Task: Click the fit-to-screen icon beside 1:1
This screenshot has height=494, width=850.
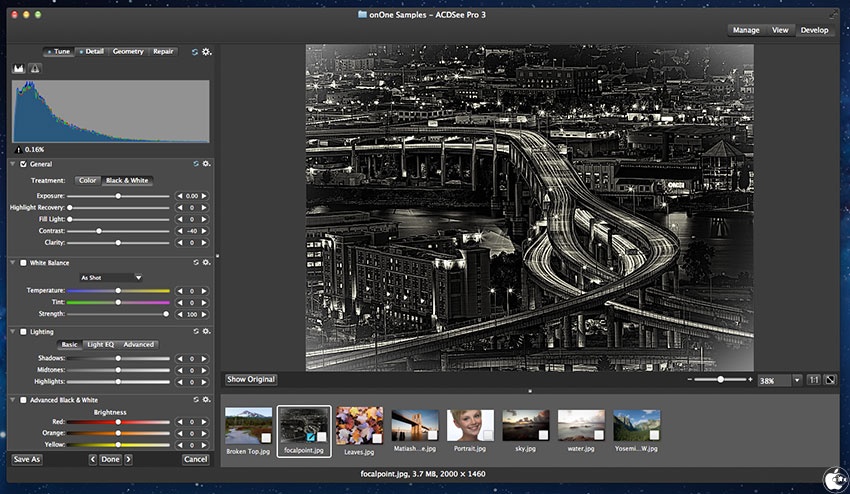Action: pos(830,380)
